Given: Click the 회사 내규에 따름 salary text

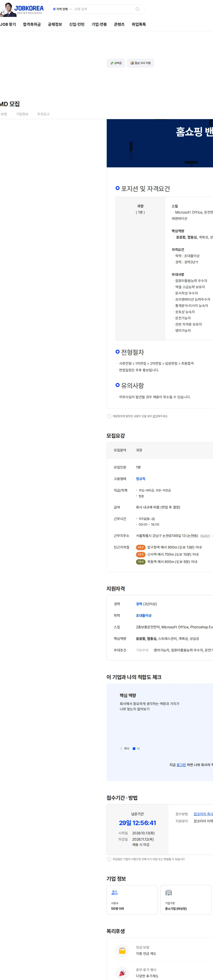Looking at the screenshot, I should [x=158, y=507].
